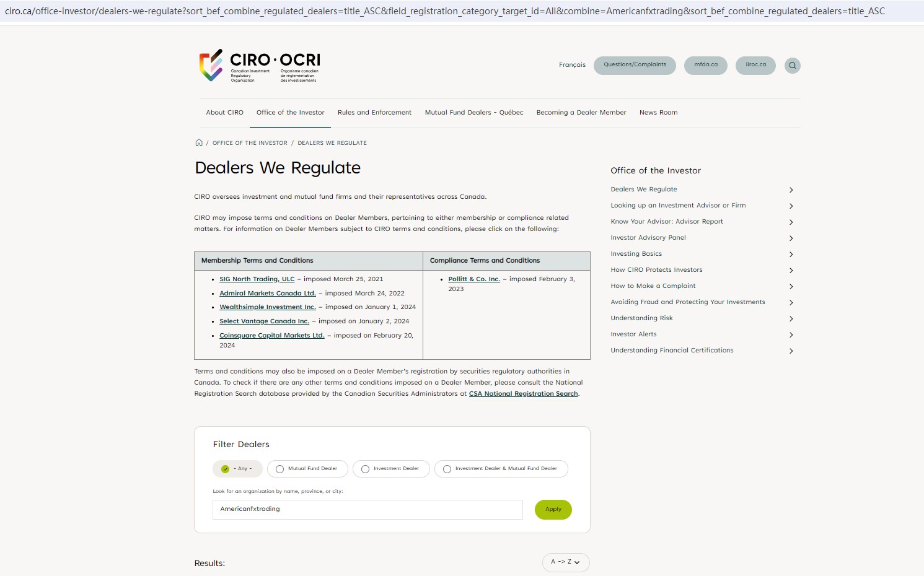Expand Investing Basics chevron

pyautogui.click(x=791, y=255)
